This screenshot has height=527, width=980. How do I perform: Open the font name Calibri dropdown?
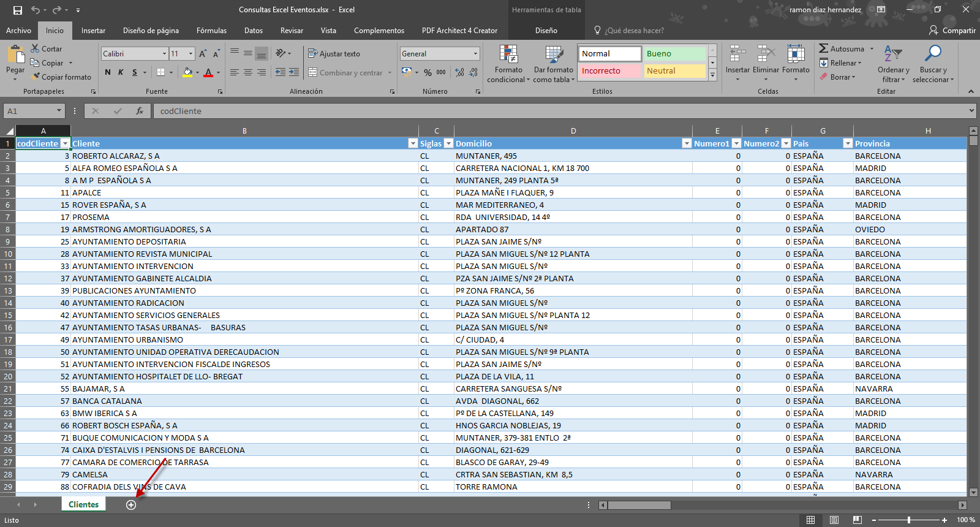tap(164, 54)
